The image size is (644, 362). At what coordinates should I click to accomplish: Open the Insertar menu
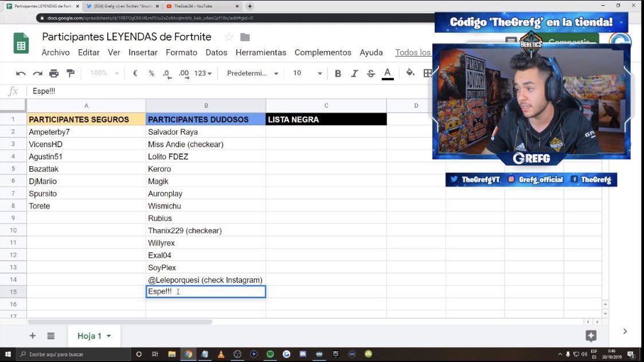point(143,53)
